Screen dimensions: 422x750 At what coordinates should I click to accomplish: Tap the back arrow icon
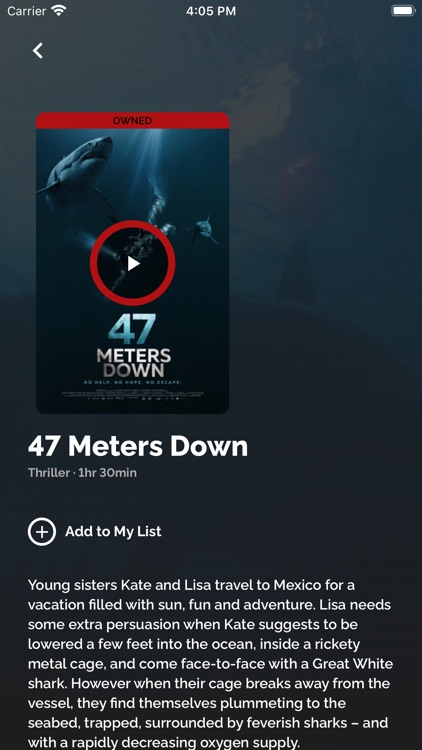[x=38, y=50]
